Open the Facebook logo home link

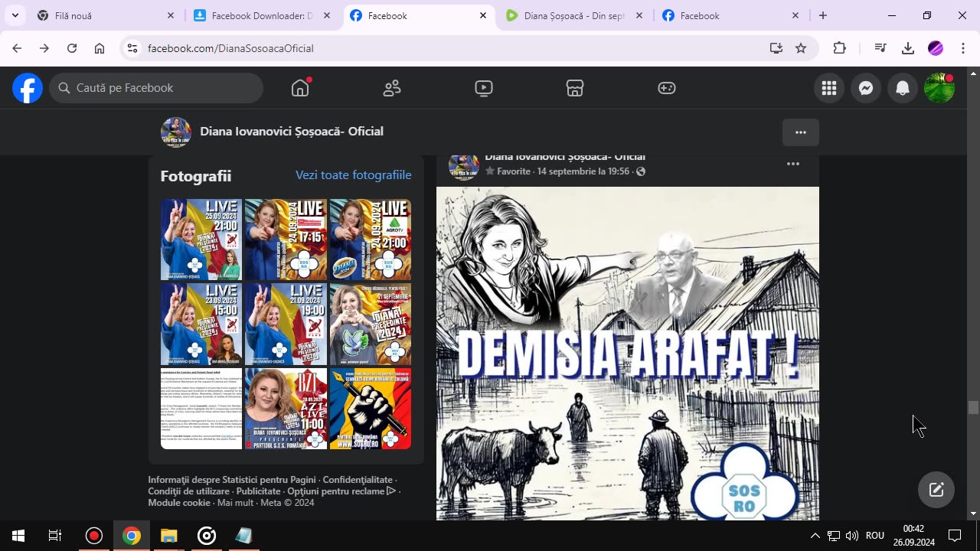[x=28, y=88]
